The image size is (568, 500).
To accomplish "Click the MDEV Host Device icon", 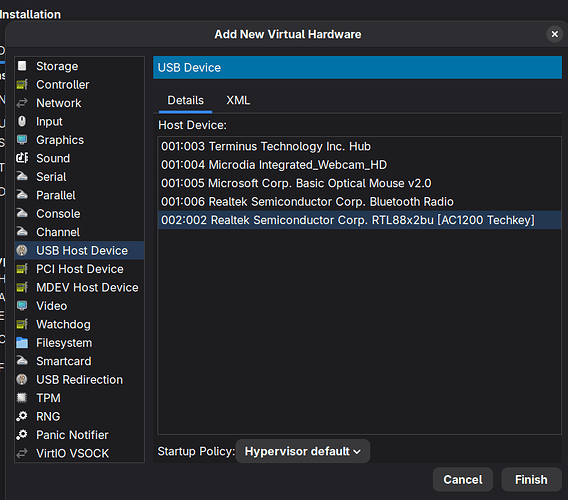I will click(22, 287).
